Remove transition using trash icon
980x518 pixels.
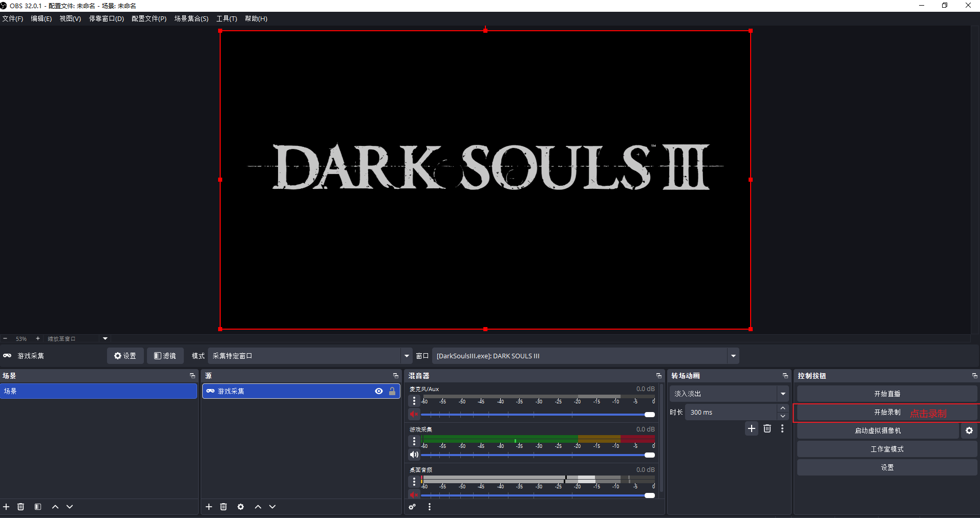tap(767, 428)
